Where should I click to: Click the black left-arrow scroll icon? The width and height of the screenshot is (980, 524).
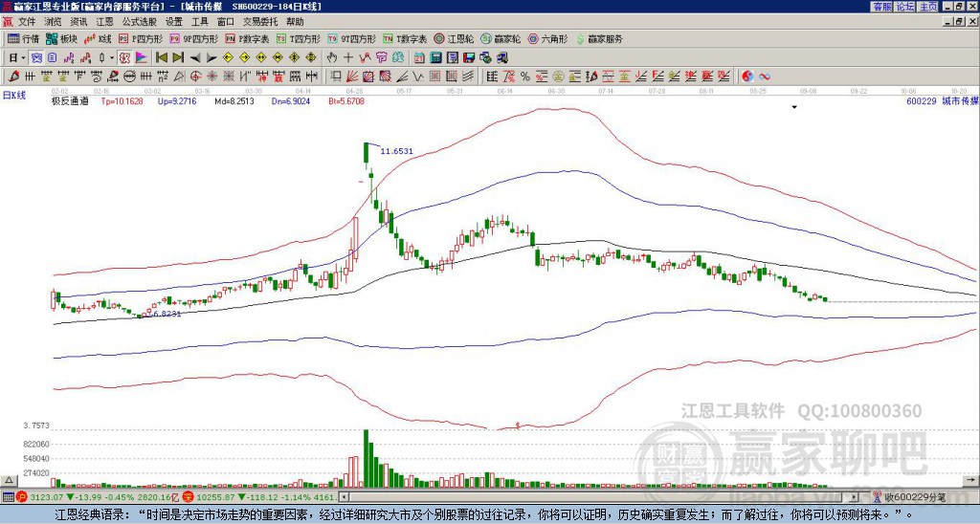tap(195, 58)
